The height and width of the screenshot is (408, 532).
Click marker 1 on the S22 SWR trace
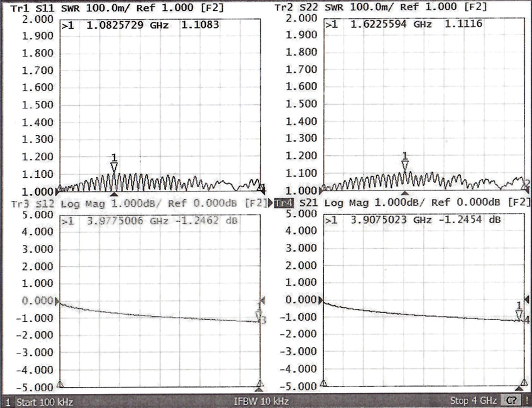pyautogui.click(x=404, y=166)
